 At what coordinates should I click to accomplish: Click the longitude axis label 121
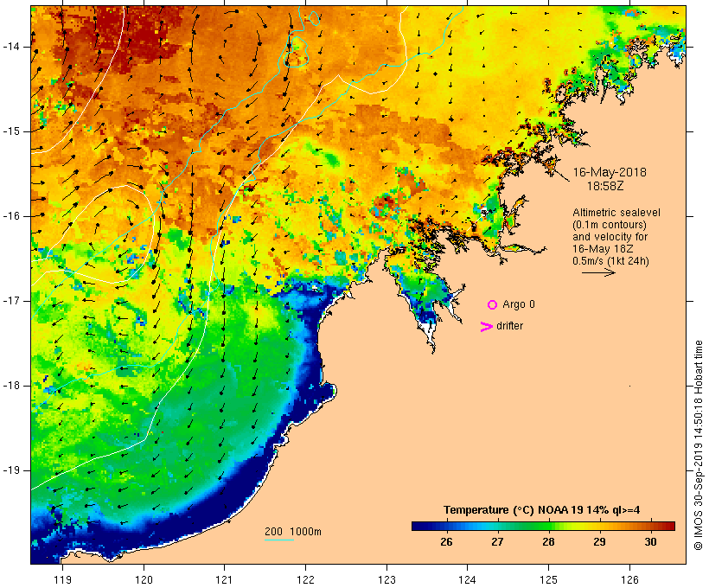pos(224,579)
